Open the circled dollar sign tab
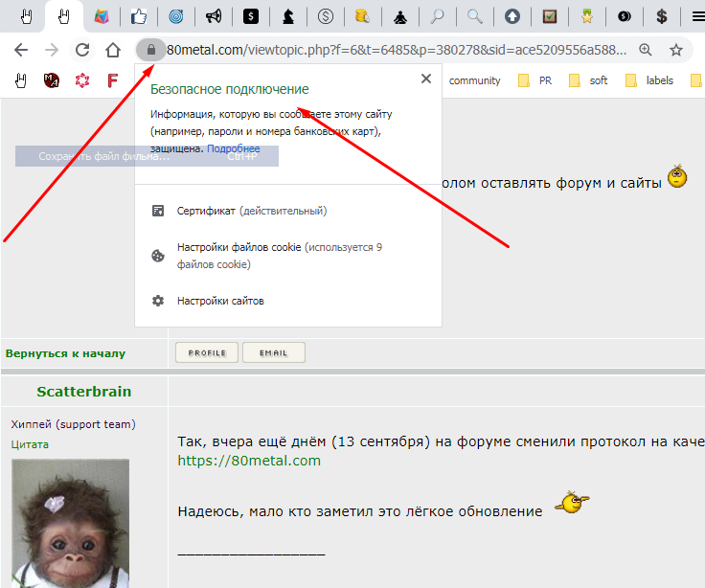This screenshot has height=588, width=705. [x=326, y=16]
